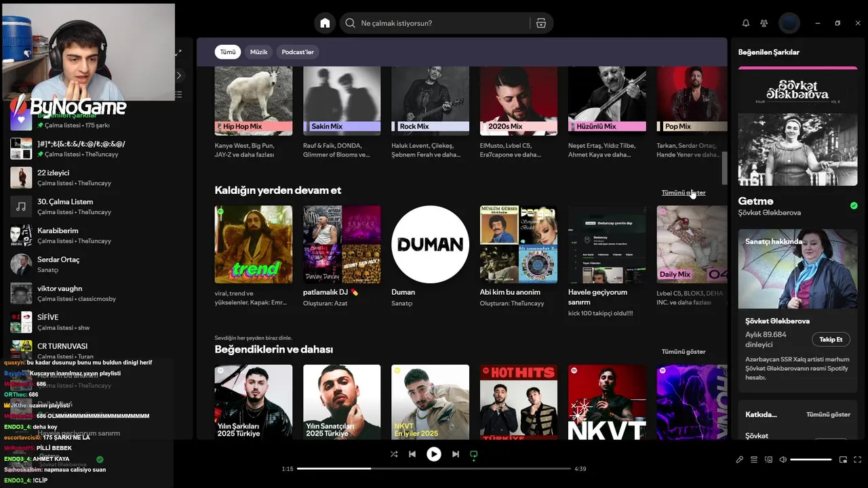Image resolution: width=868 pixels, height=488 pixels.
Task: Open the Yılın Şarkıları 2025 Türkiye cover
Action: (x=254, y=402)
